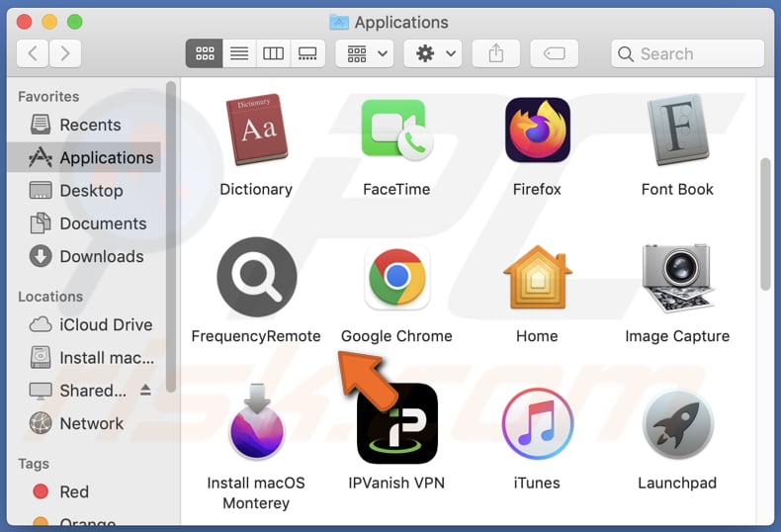
Task: Click the main pane vertical scrollbar
Action: [765, 224]
